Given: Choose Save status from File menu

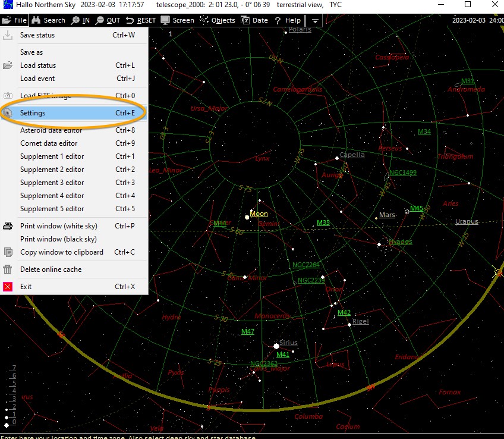Looking at the screenshot, I should [74, 35].
